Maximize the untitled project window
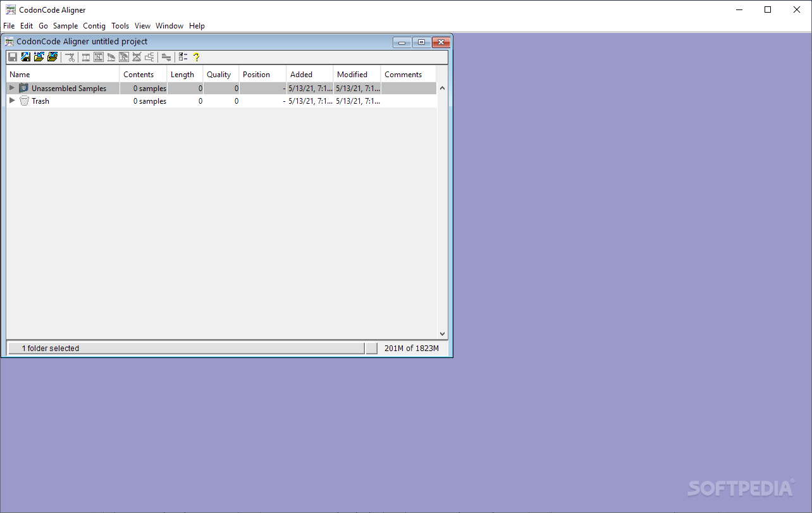This screenshot has width=812, height=513. click(421, 42)
